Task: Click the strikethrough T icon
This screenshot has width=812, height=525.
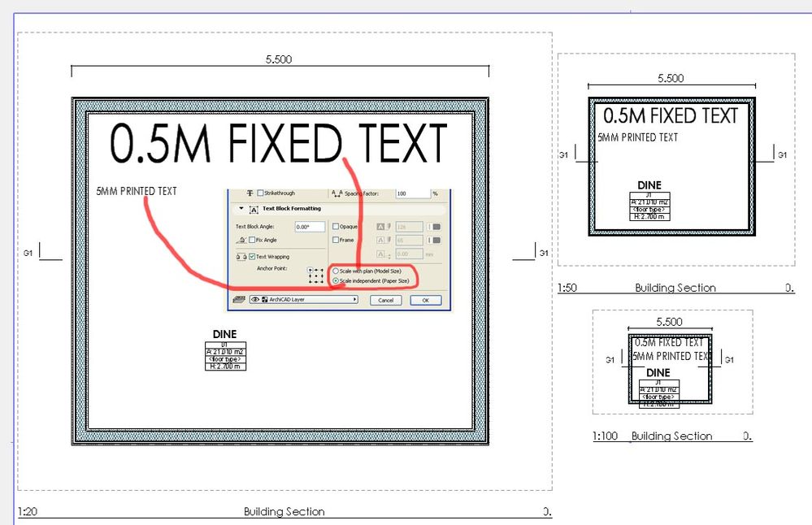Action: 250,193
